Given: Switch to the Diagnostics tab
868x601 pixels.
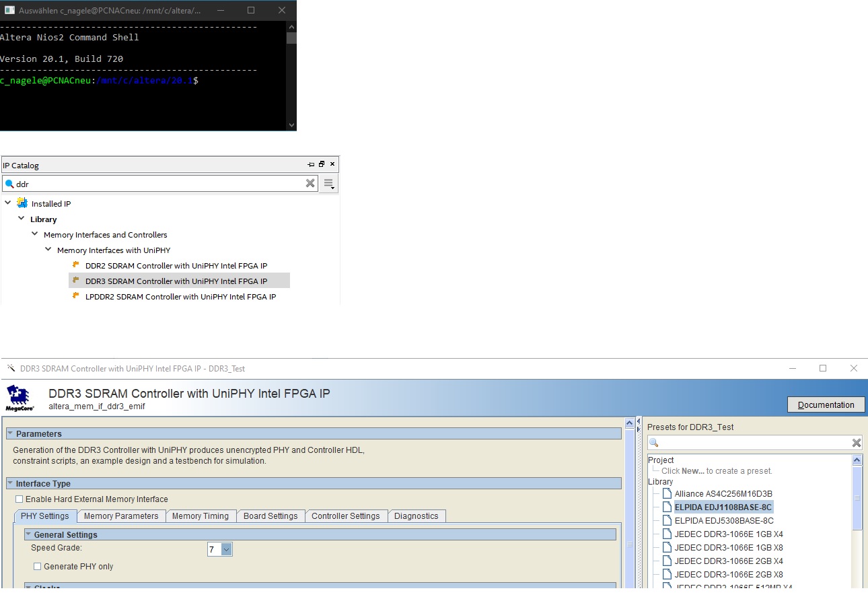Looking at the screenshot, I should 417,516.
